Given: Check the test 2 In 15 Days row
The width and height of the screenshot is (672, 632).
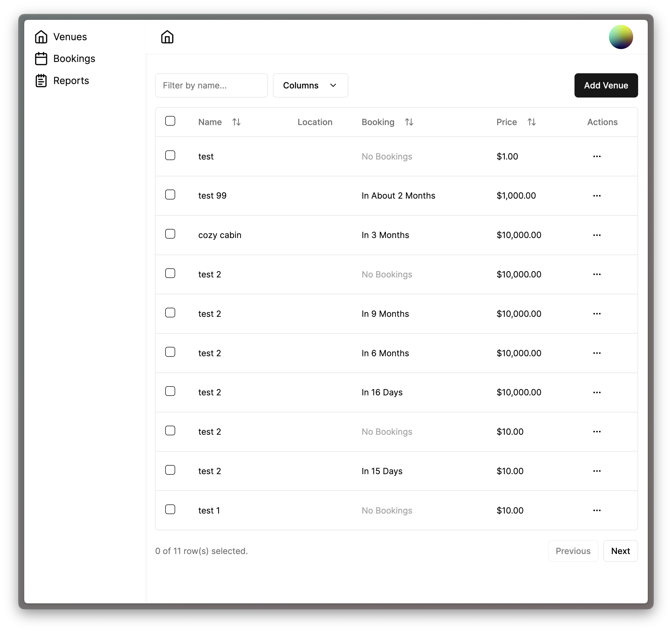Looking at the screenshot, I should tap(170, 470).
